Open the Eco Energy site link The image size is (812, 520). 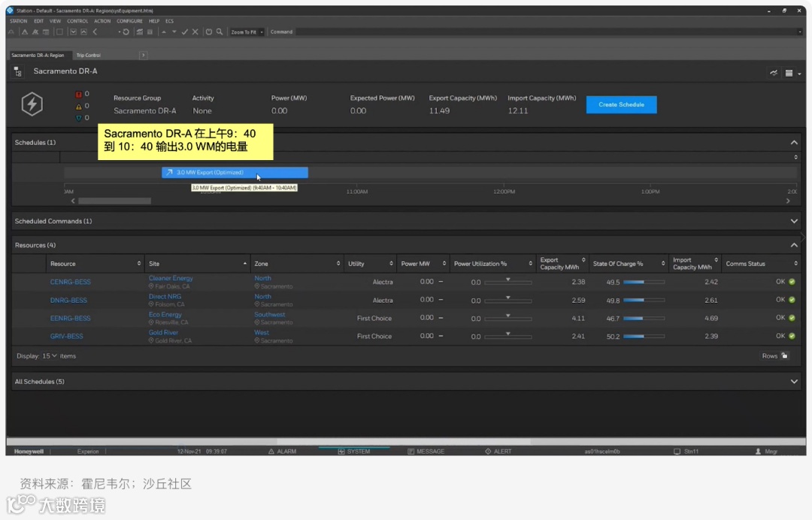click(165, 315)
